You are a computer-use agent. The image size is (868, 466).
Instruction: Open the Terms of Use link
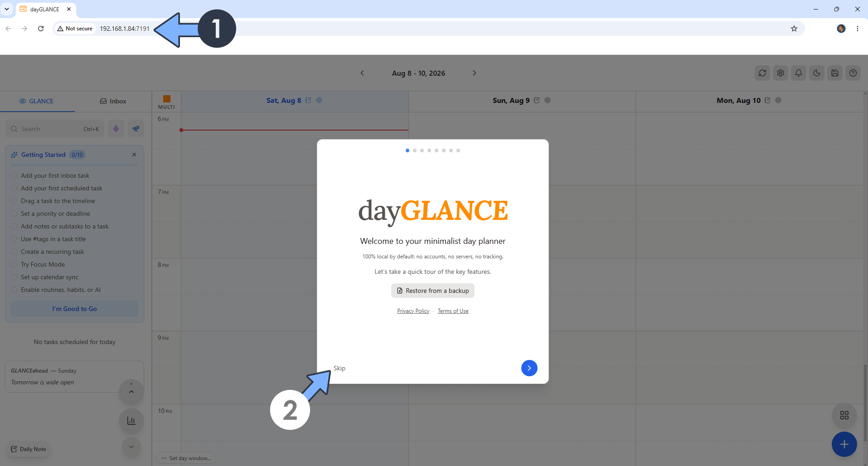coord(453,311)
